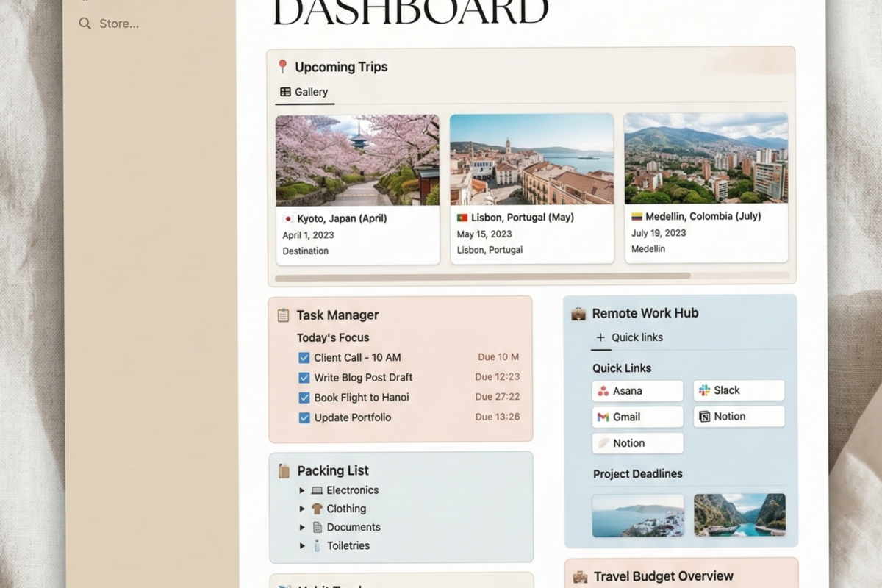Check the Client Call - 10 AM task
The height and width of the screenshot is (588, 882).
point(304,357)
